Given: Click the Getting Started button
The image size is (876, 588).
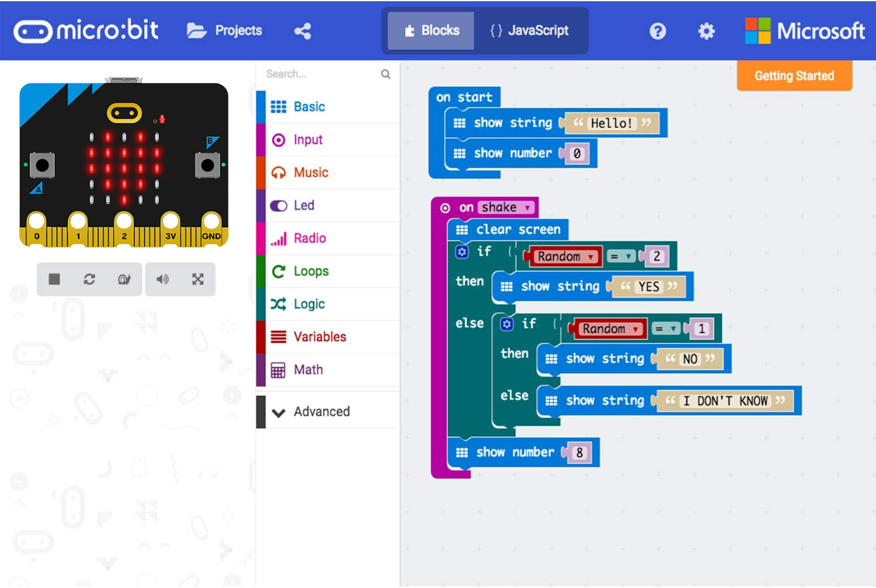Looking at the screenshot, I should click(x=794, y=75).
